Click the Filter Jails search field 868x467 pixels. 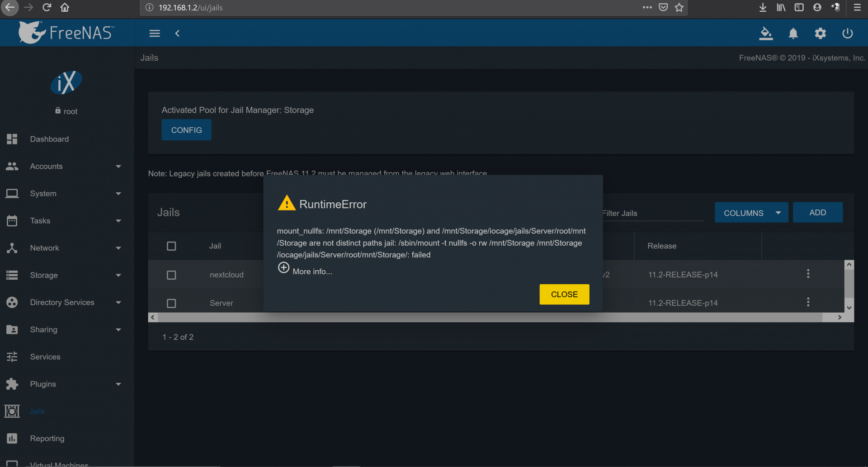[x=653, y=213]
